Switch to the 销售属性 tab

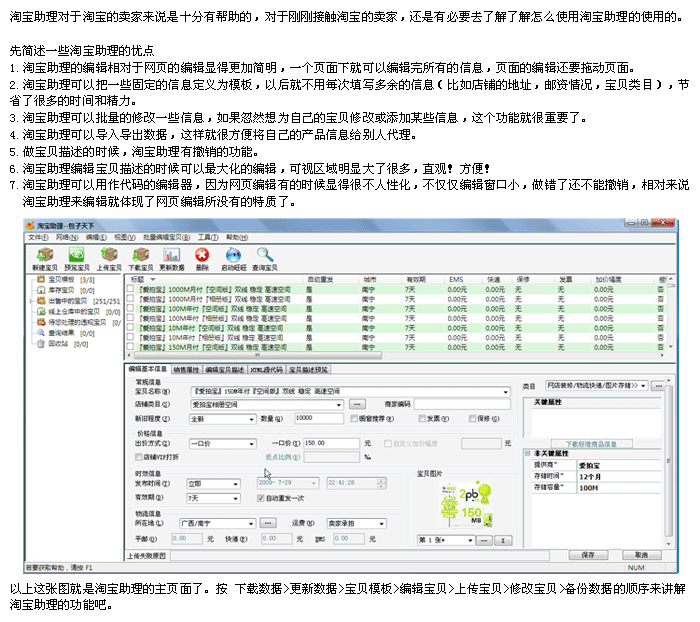(186, 370)
